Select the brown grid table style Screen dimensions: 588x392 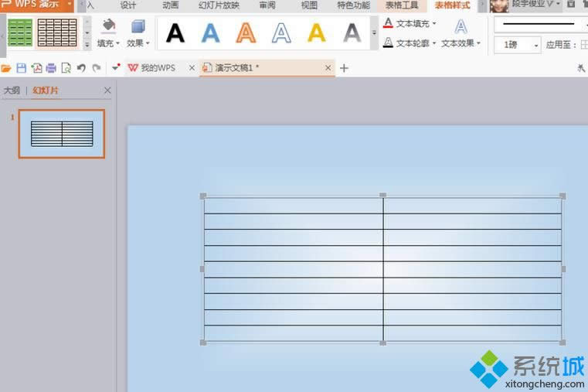[x=57, y=33]
